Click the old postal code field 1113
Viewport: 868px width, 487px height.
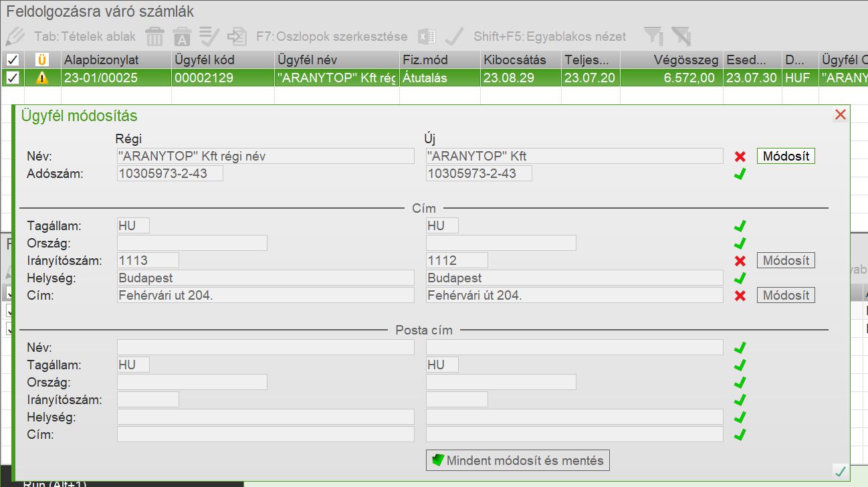(x=148, y=260)
